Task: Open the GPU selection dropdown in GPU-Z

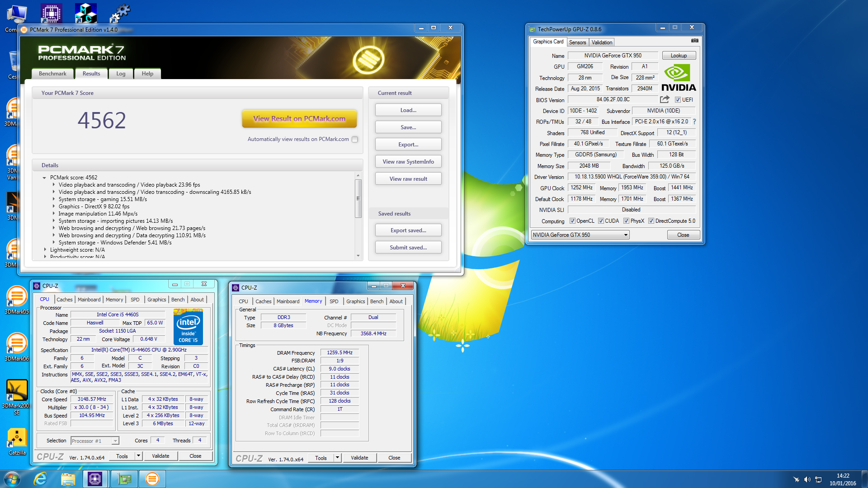Action: pyautogui.click(x=580, y=235)
